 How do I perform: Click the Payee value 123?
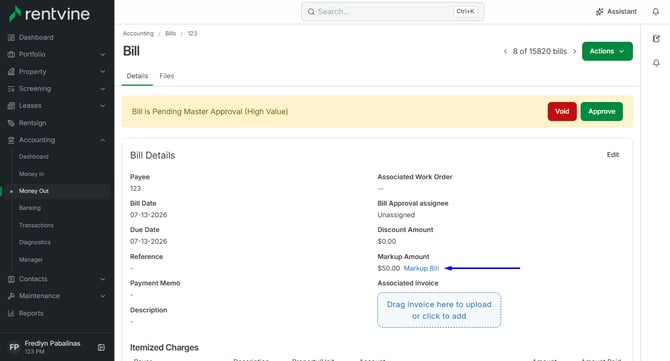135,188
